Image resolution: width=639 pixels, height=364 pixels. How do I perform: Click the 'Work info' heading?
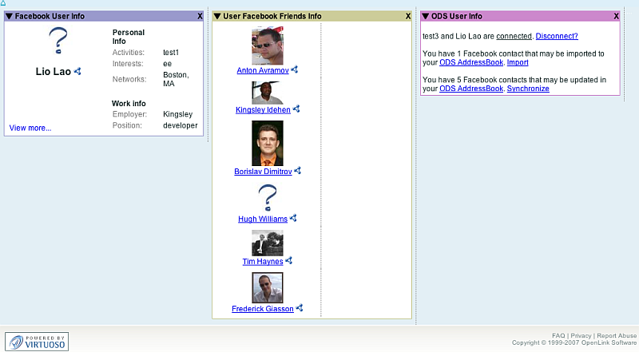click(x=129, y=104)
